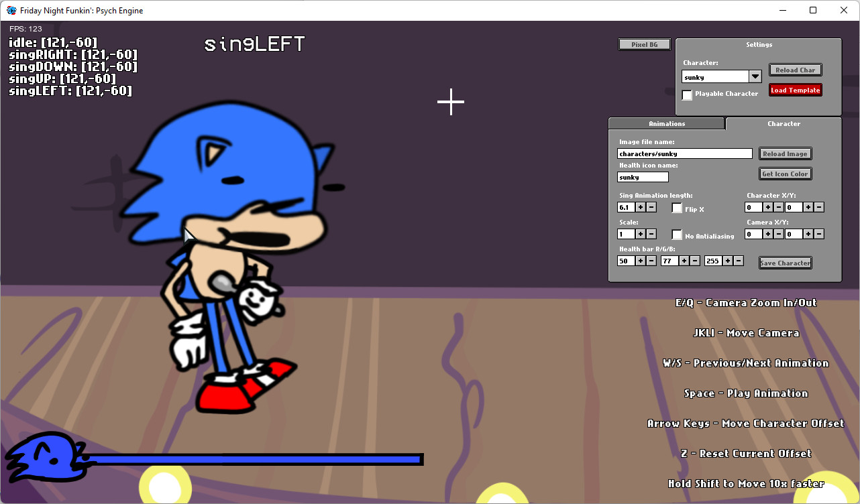Click the Save Character button
The image size is (860, 504).
785,263
